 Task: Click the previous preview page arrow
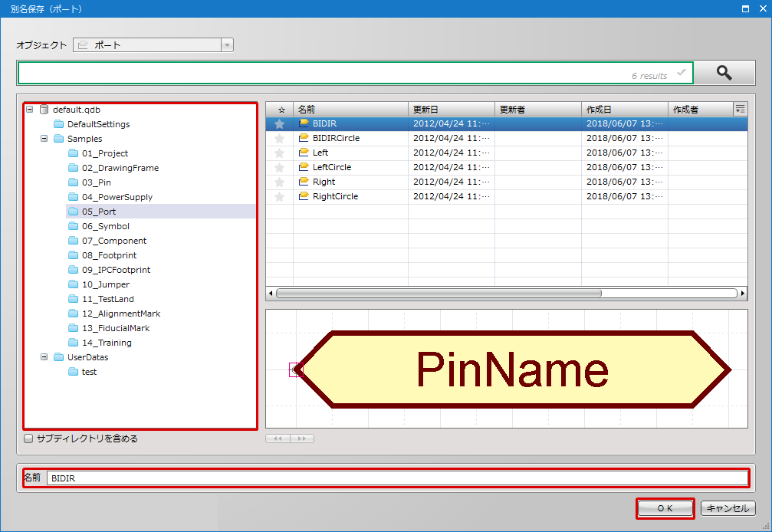278,438
